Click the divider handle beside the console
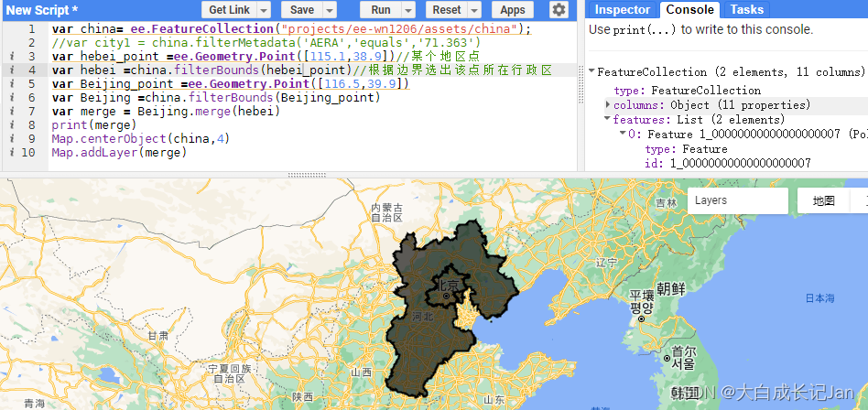The image size is (868, 410). (x=580, y=85)
